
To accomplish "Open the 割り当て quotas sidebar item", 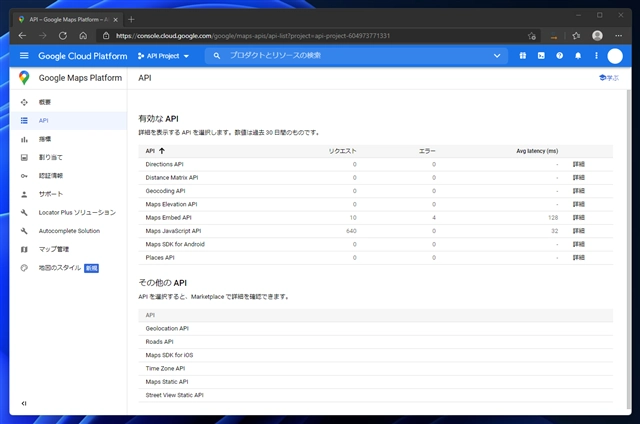I will [x=68, y=157].
